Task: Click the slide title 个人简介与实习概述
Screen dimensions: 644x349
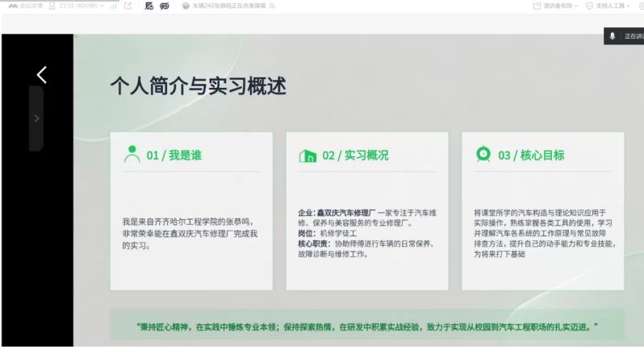Action: (x=199, y=86)
